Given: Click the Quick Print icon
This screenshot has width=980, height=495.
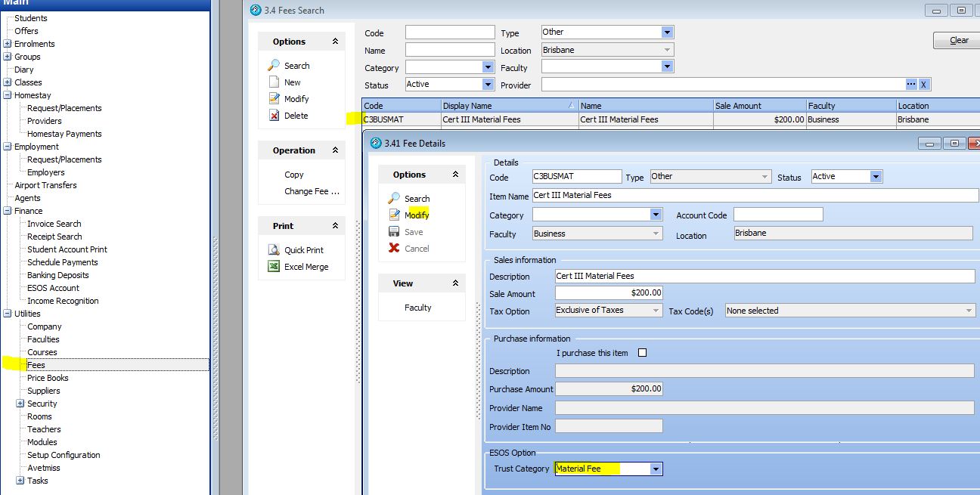Looking at the screenshot, I should pyautogui.click(x=274, y=250).
